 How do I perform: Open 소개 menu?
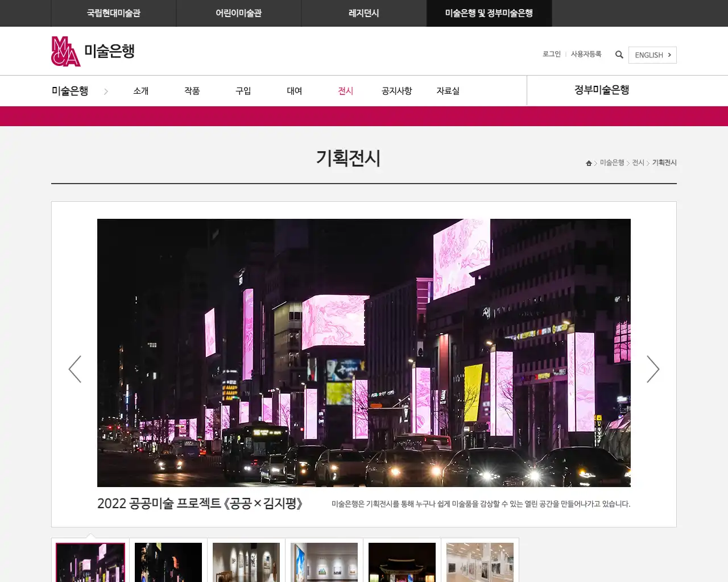coord(141,91)
